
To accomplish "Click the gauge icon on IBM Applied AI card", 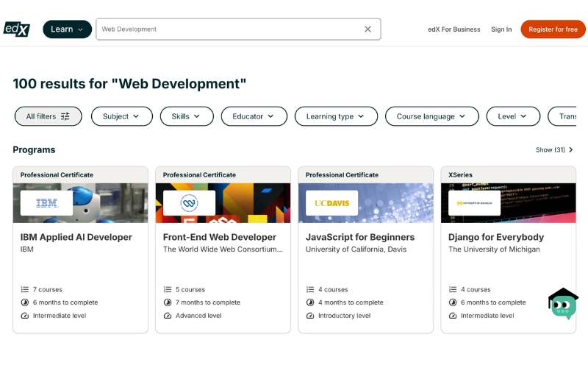I will pyautogui.click(x=25, y=316).
